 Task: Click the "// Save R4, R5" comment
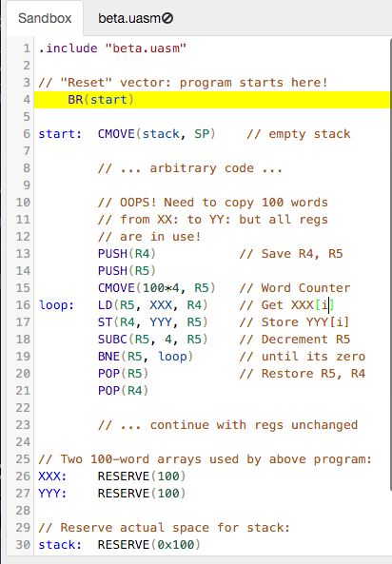(291, 254)
